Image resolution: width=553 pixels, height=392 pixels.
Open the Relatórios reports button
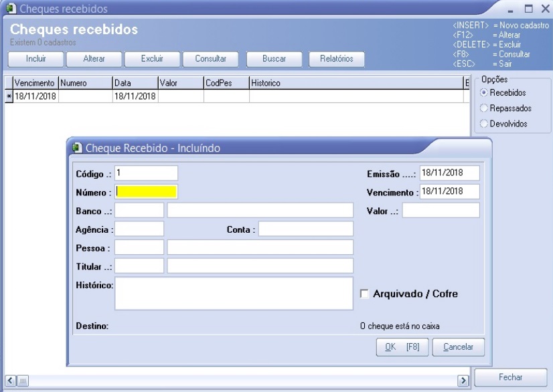pyautogui.click(x=336, y=59)
